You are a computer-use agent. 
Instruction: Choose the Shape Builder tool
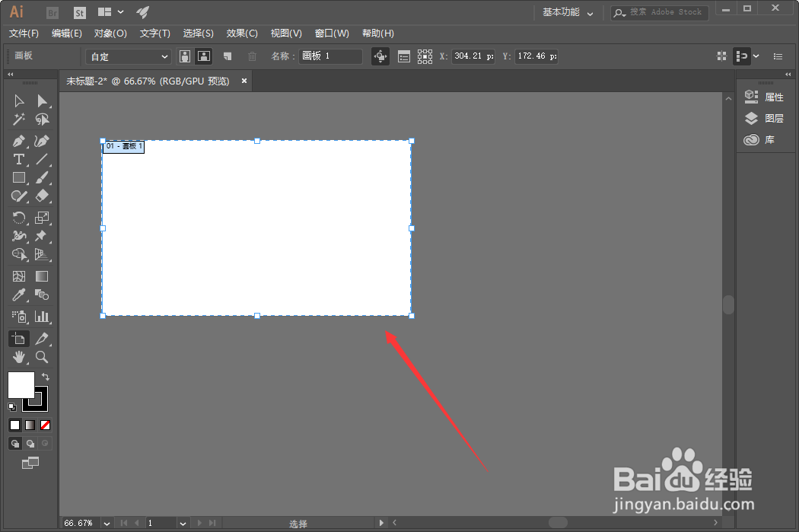pos(19,254)
